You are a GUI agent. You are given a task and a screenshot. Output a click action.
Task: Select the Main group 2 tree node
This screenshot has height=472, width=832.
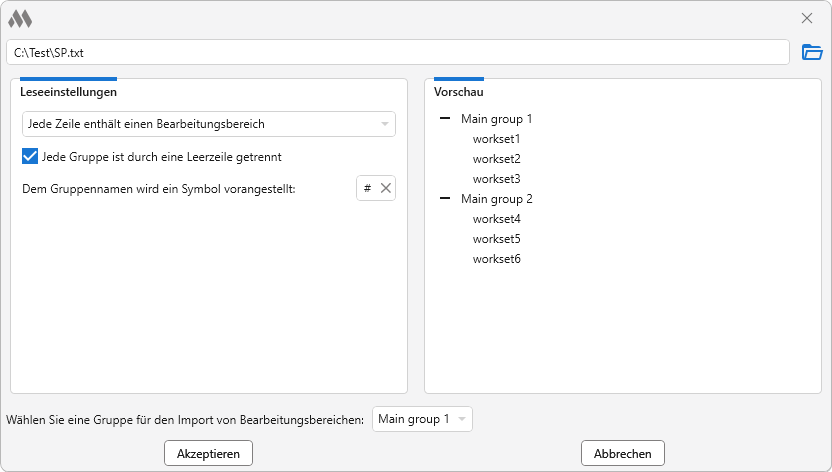(x=496, y=199)
